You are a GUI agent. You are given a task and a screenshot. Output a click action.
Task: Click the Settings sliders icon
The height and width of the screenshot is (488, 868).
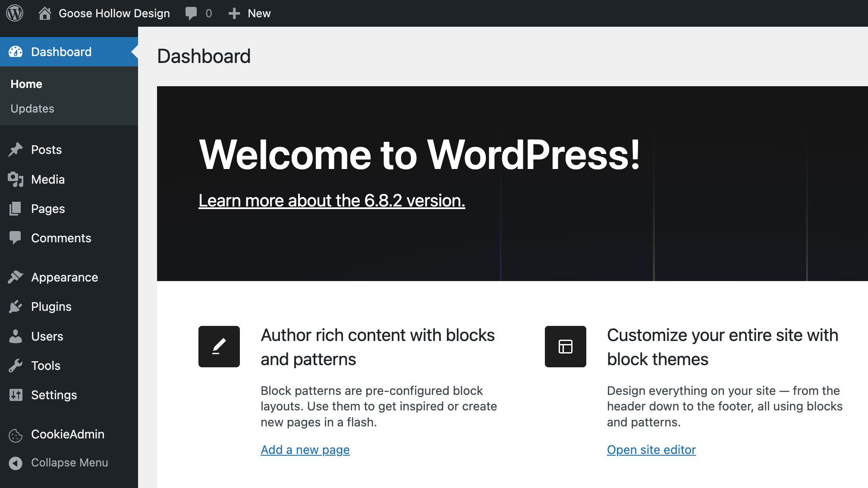(16, 395)
